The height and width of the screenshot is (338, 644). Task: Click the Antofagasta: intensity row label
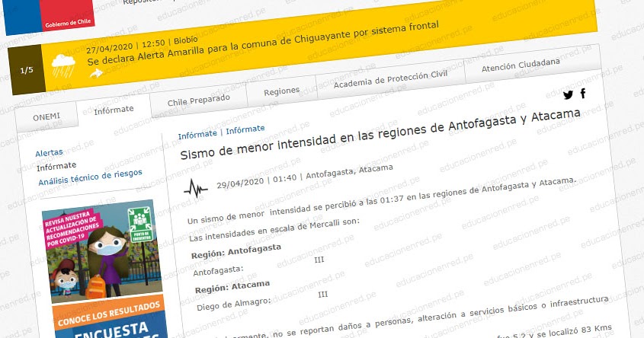(218, 271)
